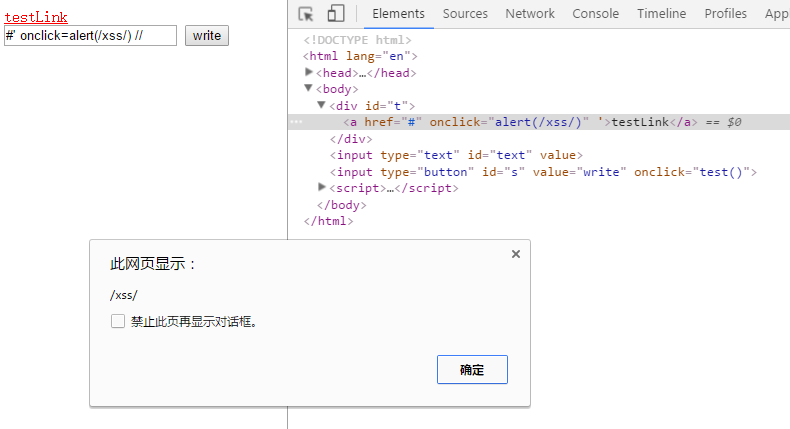
Task: Open the testLink hyperlink
Action: [x=36, y=18]
